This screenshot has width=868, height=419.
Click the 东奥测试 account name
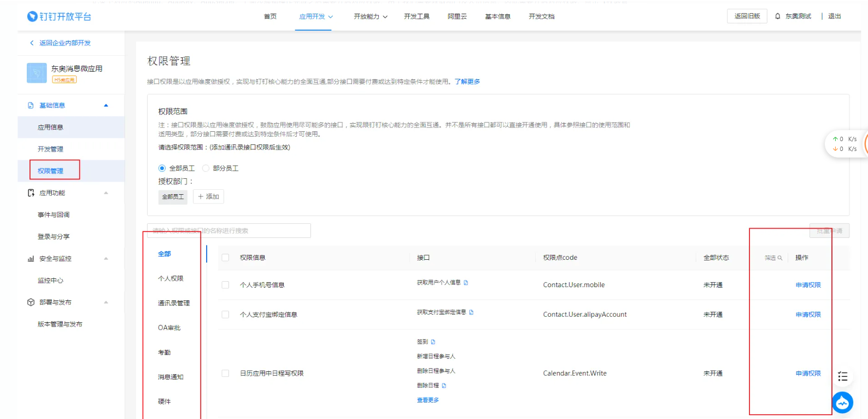tap(799, 16)
